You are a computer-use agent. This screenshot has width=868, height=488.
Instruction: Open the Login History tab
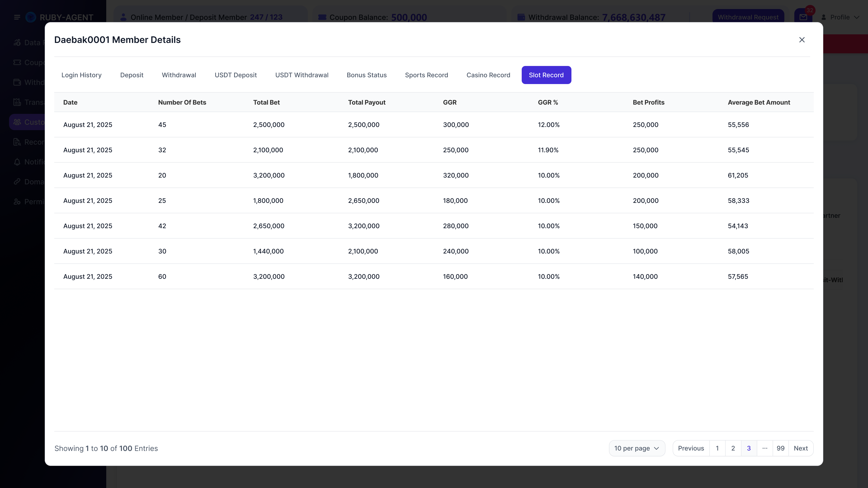pyautogui.click(x=81, y=75)
